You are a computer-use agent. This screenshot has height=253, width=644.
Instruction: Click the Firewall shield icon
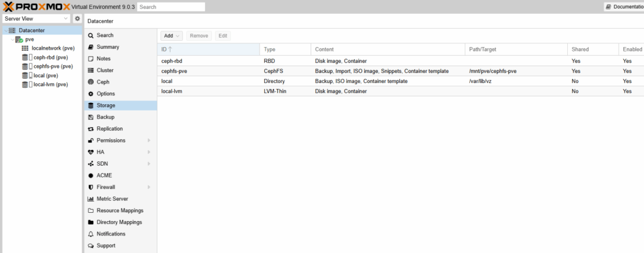[91, 187]
